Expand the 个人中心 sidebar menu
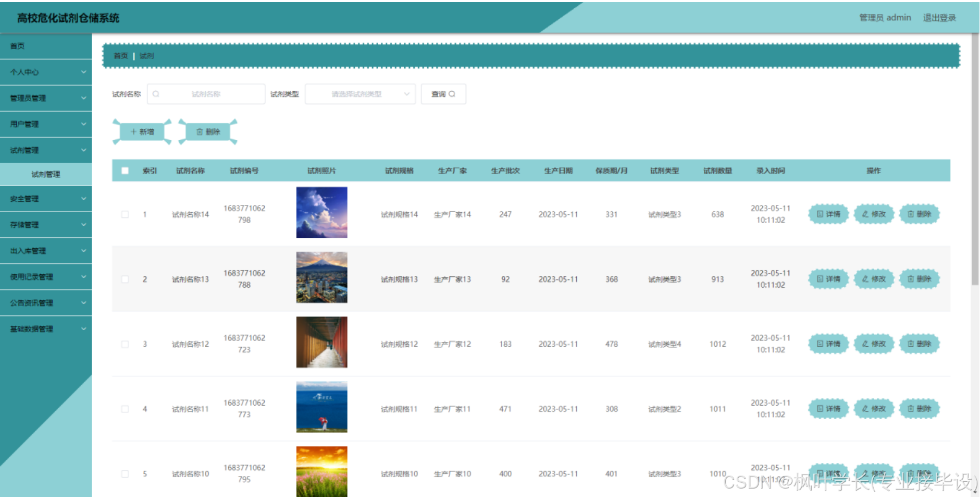 point(46,72)
